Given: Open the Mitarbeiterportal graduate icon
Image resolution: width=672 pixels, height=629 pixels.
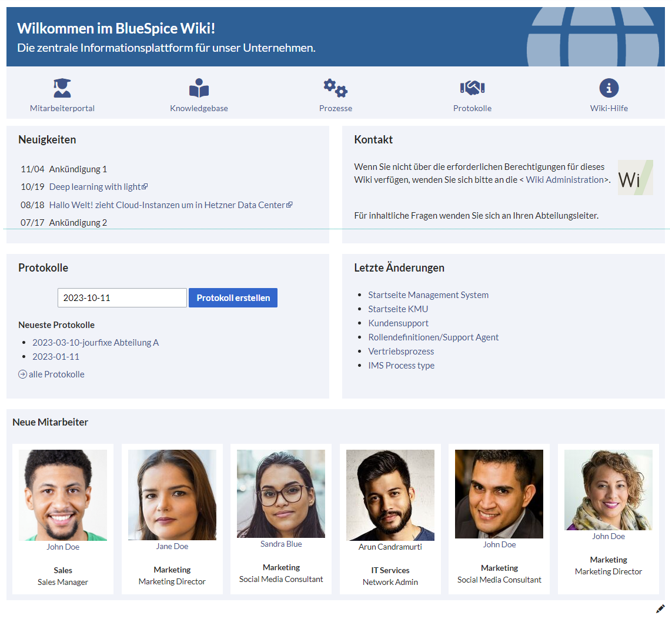Looking at the screenshot, I should tap(62, 88).
